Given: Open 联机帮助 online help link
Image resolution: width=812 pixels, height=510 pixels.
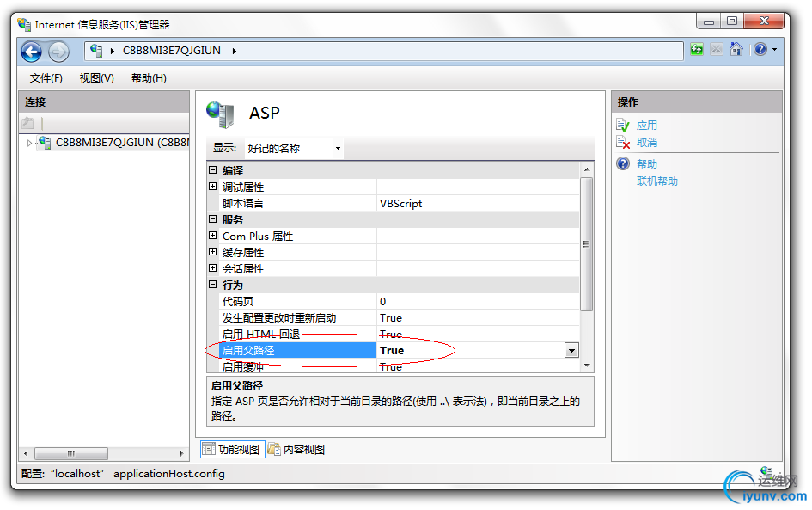Looking at the screenshot, I should (x=657, y=181).
